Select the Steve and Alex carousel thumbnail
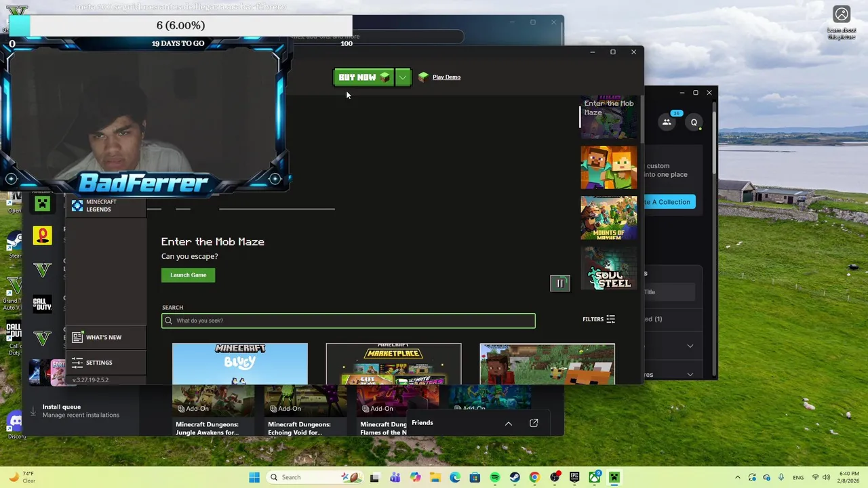 608,167
